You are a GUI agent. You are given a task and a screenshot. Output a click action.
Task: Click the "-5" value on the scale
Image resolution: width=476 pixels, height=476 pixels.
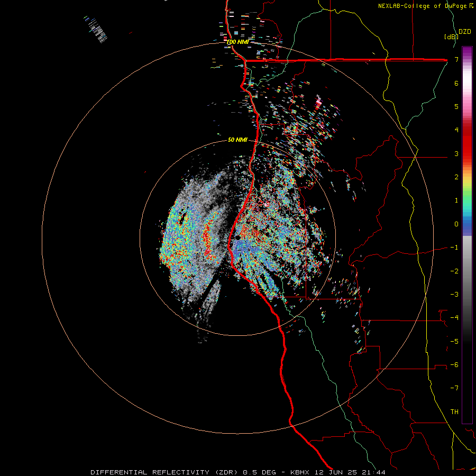click(454, 342)
